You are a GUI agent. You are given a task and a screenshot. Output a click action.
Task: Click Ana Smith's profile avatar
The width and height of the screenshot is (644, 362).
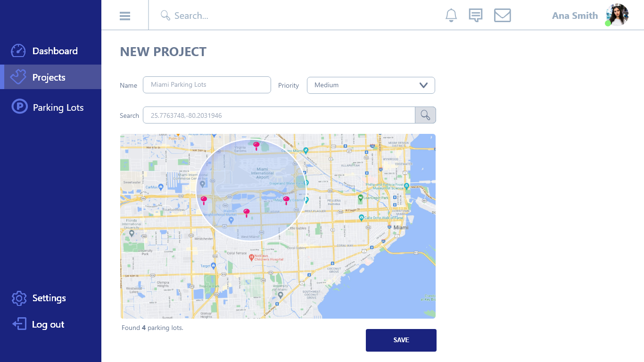point(617,15)
